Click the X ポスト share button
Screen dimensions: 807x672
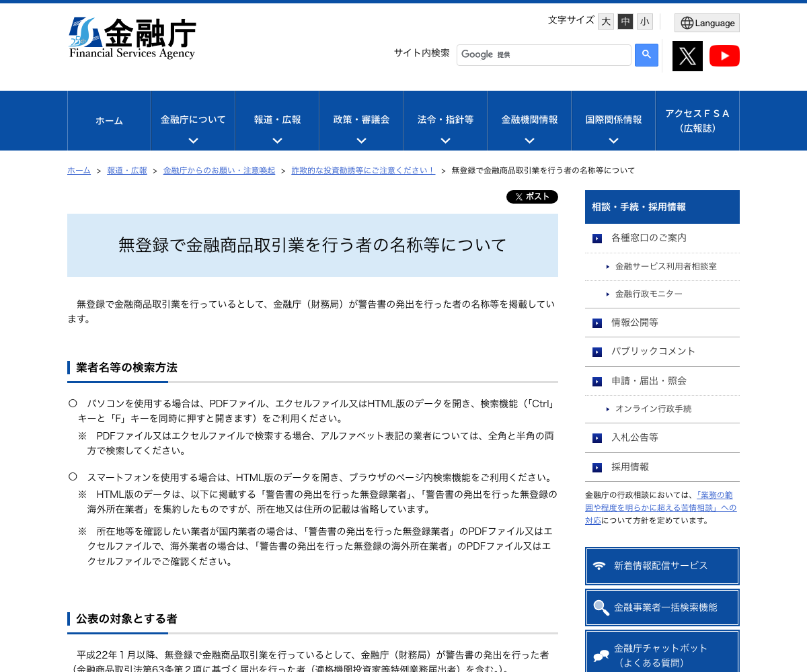pos(532,197)
